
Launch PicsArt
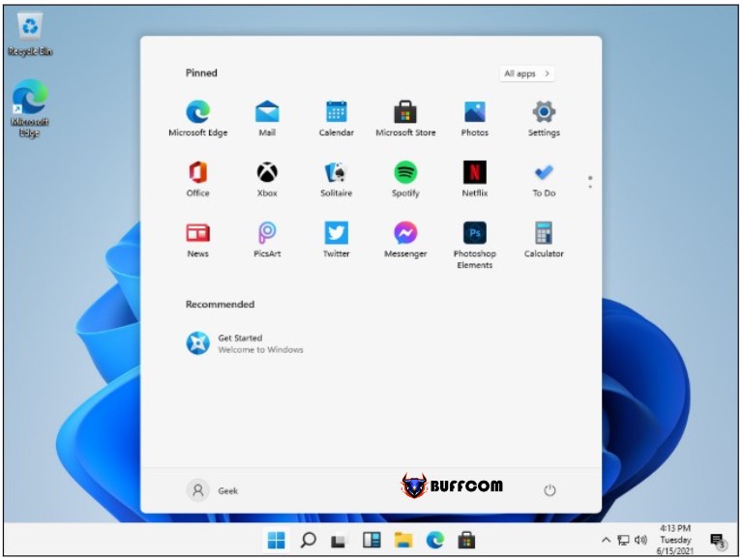(267, 240)
